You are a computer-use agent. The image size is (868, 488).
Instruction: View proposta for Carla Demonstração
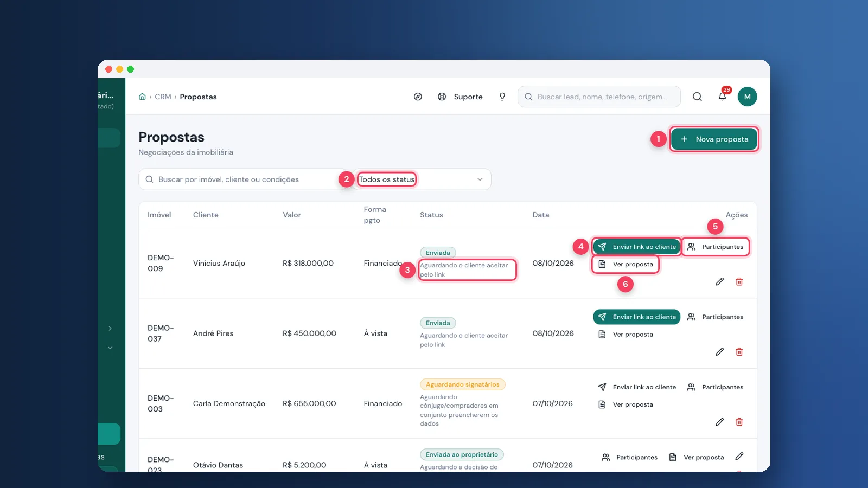[626, 404]
